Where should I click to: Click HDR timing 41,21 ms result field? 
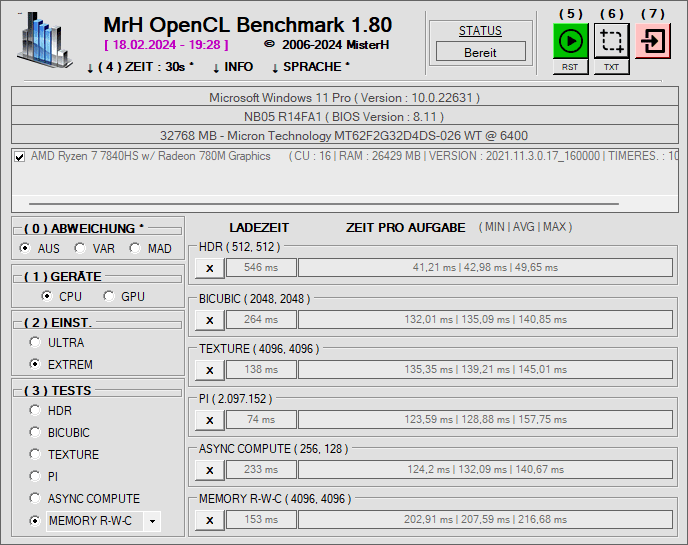[485, 267]
